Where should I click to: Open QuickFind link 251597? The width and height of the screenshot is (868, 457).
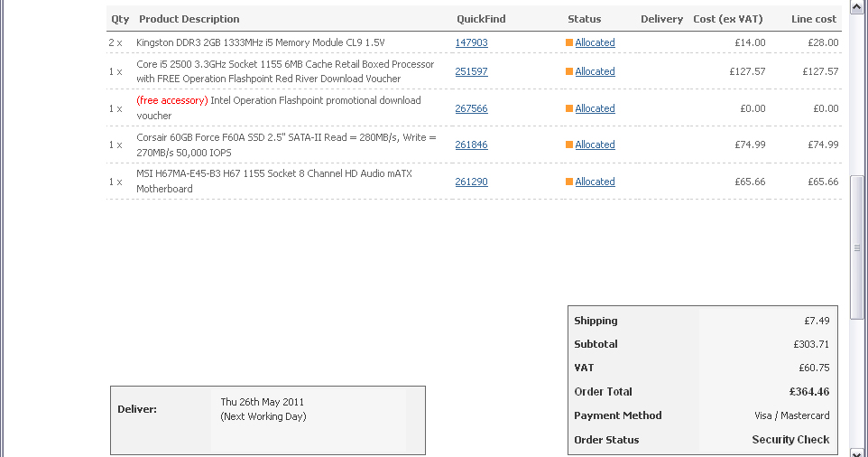point(471,71)
